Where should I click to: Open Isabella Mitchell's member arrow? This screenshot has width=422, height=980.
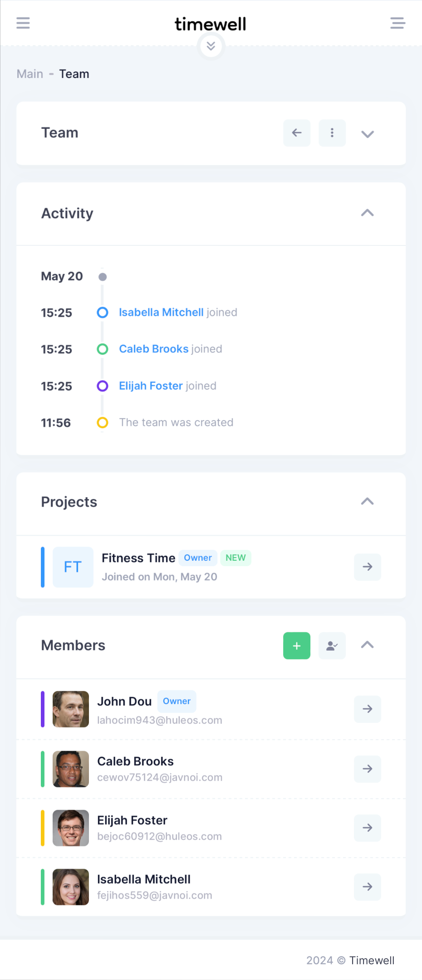[x=368, y=887]
